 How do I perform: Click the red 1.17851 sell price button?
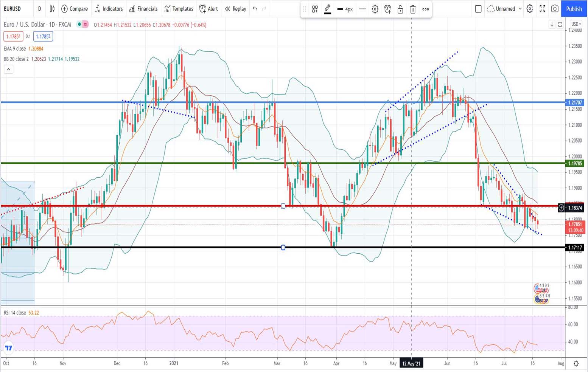(x=13, y=36)
